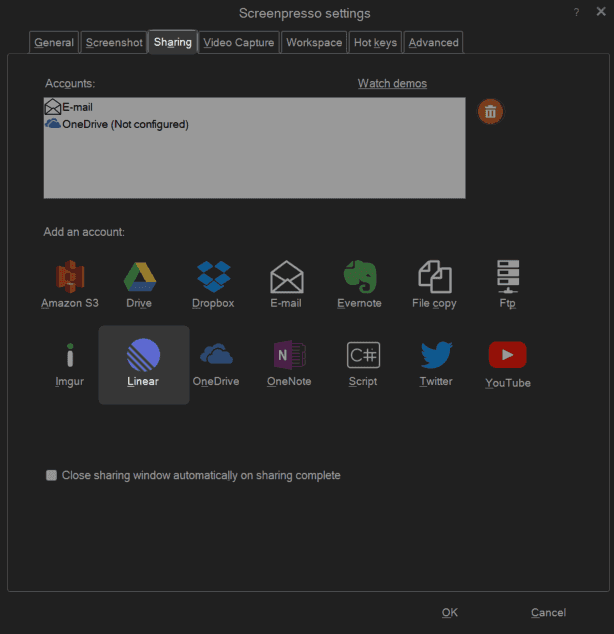Enable close sharing window automatically checkbox
Image resolution: width=614 pixels, height=634 pixels.
click(51, 476)
